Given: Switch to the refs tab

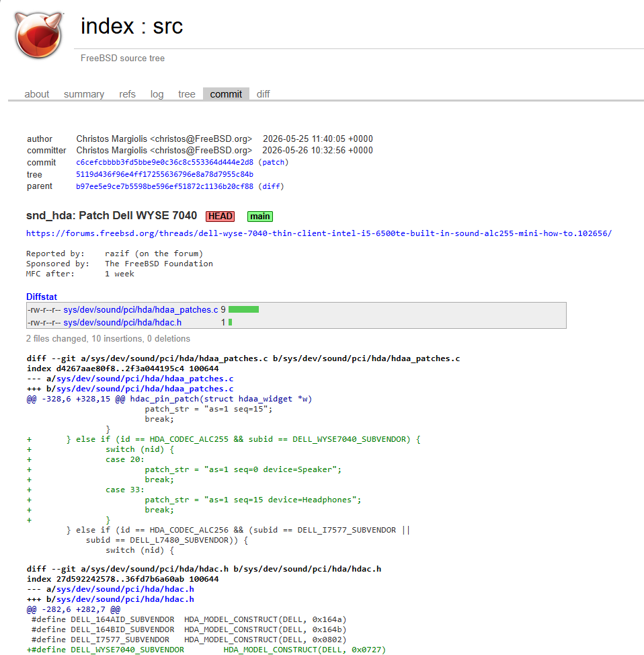Looking at the screenshot, I should pos(127,94).
